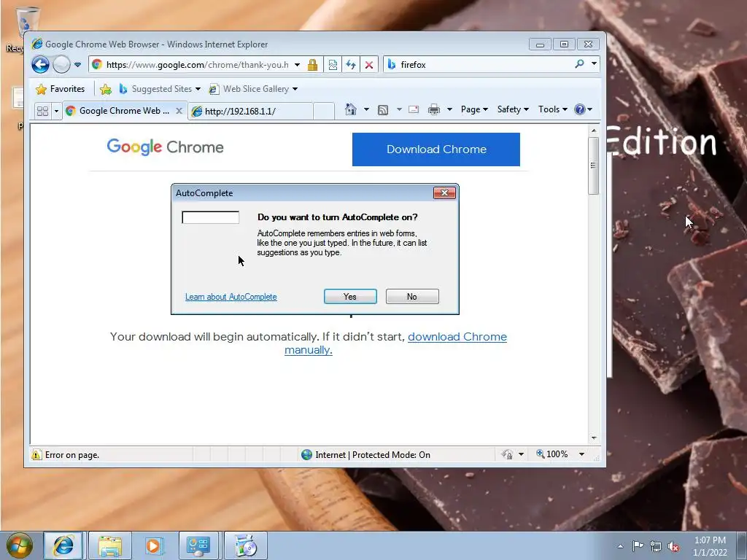Open Favorites center
The width and height of the screenshot is (747, 560).
[61, 89]
